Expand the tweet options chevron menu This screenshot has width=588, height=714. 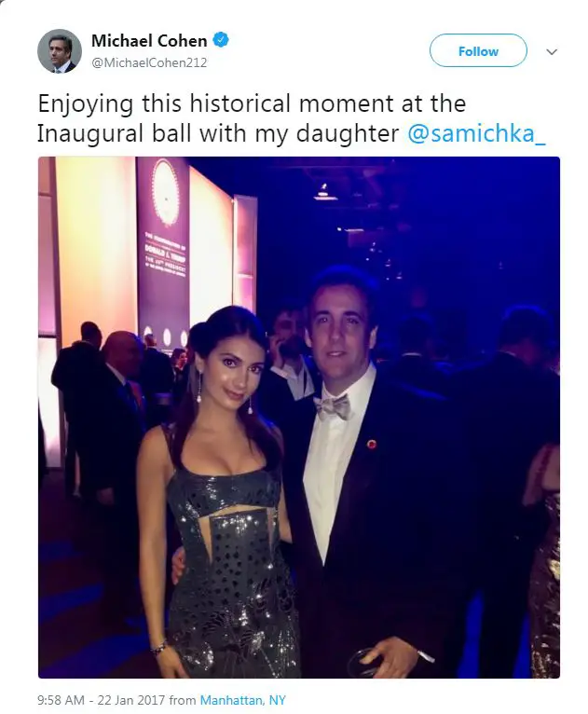pyautogui.click(x=552, y=52)
